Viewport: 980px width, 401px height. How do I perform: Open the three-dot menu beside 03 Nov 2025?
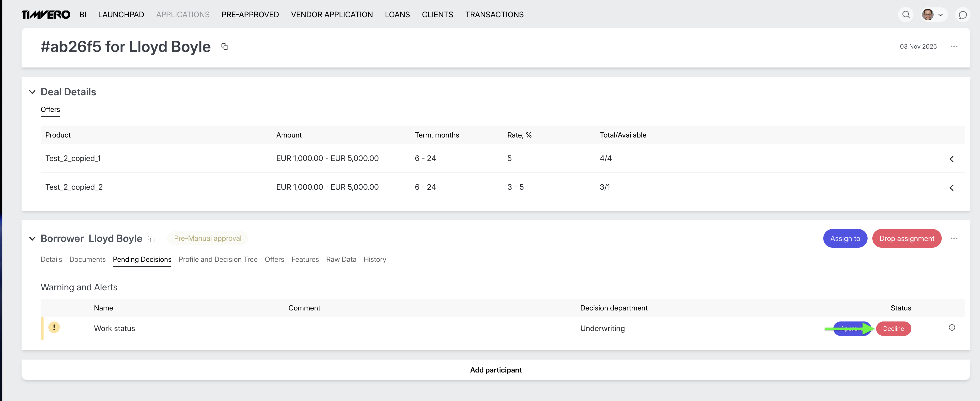click(x=954, y=46)
